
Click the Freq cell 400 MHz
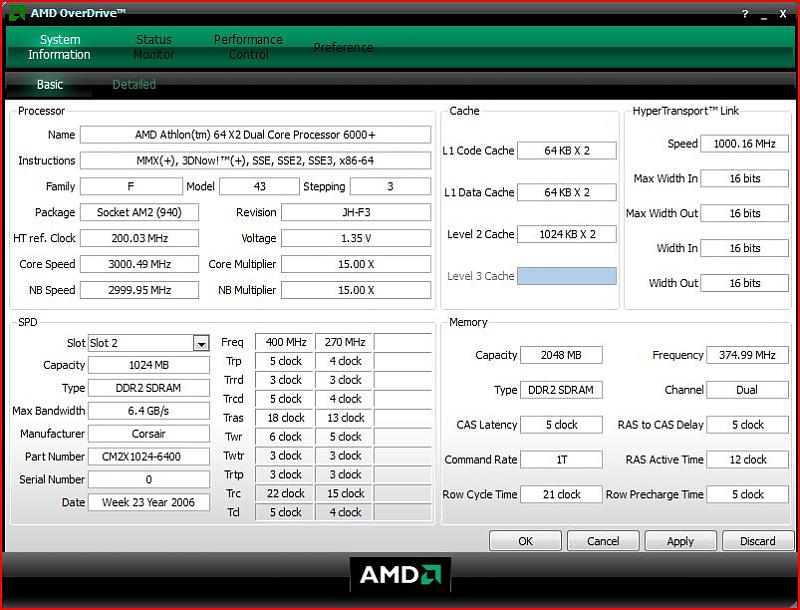point(284,342)
